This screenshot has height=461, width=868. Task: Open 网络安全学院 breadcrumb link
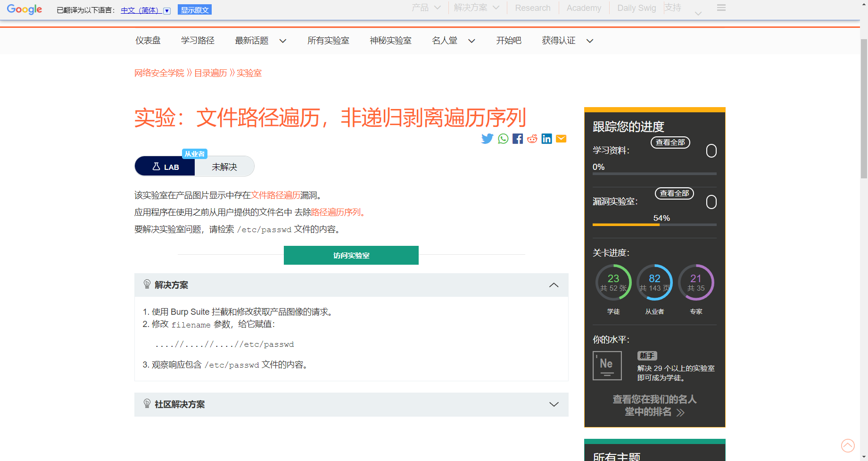pyautogui.click(x=159, y=73)
